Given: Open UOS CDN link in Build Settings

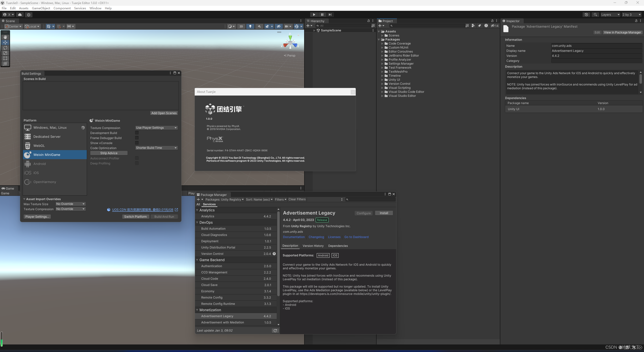Looking at the screenshot, I should [143, 210].
